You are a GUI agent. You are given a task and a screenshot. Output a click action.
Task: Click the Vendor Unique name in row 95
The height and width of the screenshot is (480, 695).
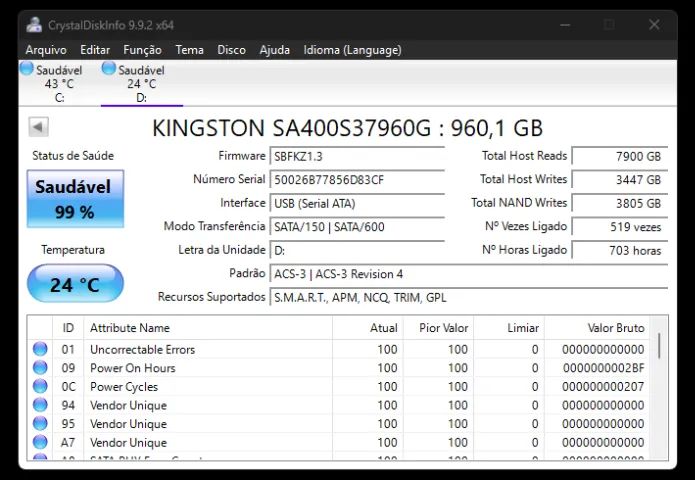tap(128, 424)
